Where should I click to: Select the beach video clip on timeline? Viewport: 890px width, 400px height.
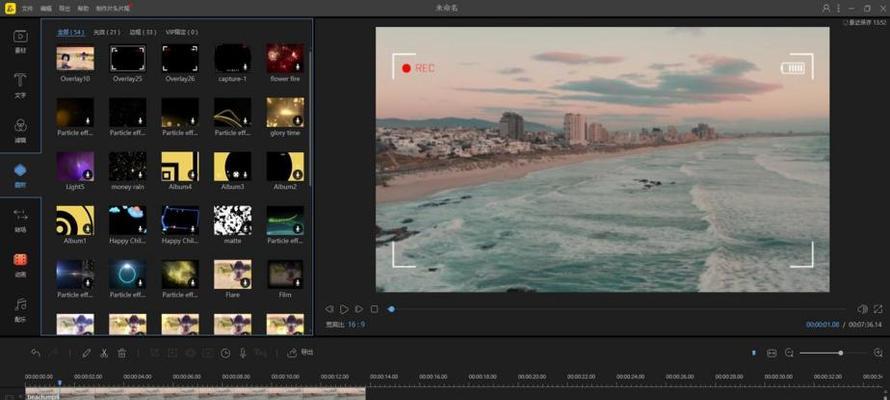(195, 393)
